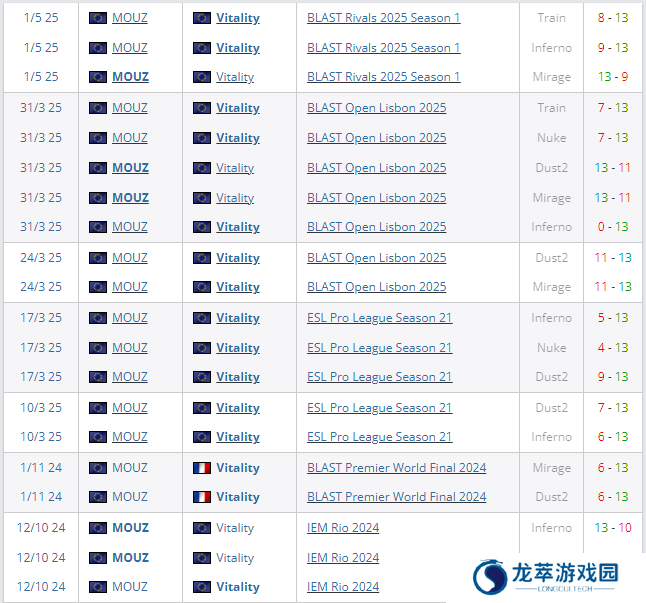Viewport: 646px width, 603px height.
Task: Click Vitality link in 31/3 25 Mirage row
Action: [235, 198]
